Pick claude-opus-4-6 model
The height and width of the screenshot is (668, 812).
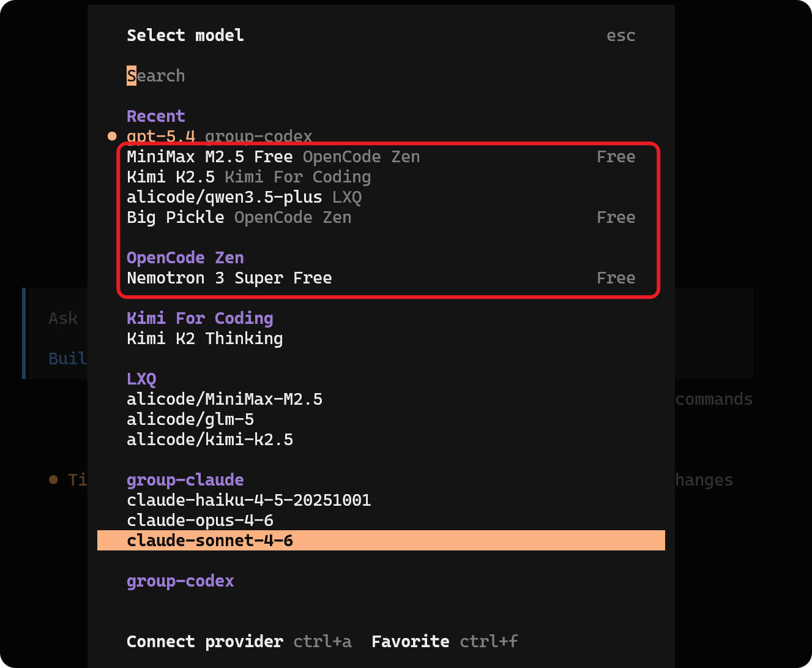(199, 520)
